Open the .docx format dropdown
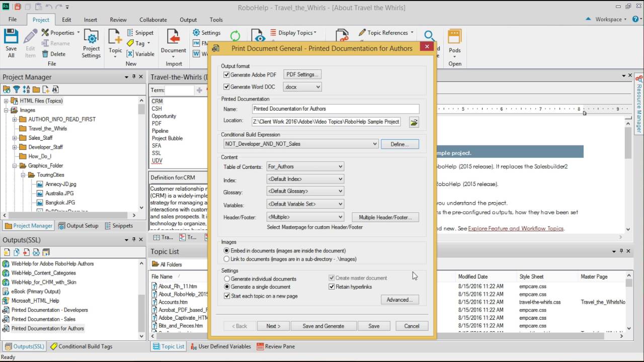Screen dimensions: 644x362 tap(302, 87)
